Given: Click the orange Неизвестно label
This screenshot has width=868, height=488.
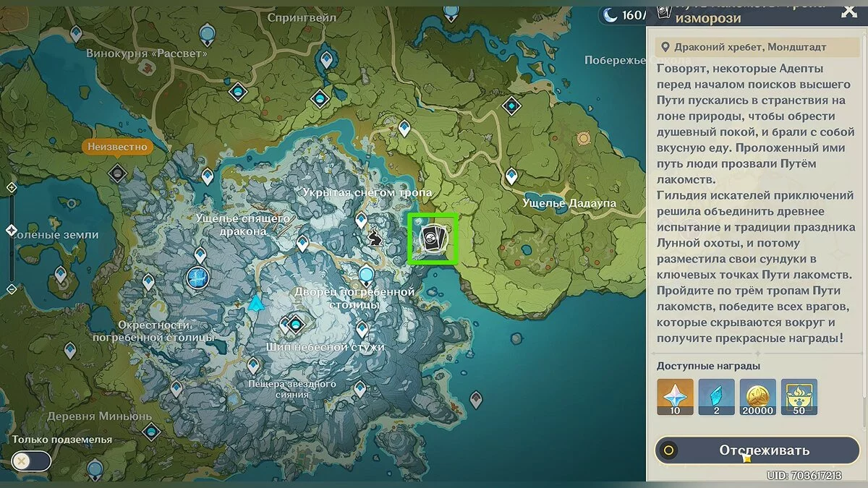Looking at the screenshot, I should pyautogui.click(x=117, y=147).
